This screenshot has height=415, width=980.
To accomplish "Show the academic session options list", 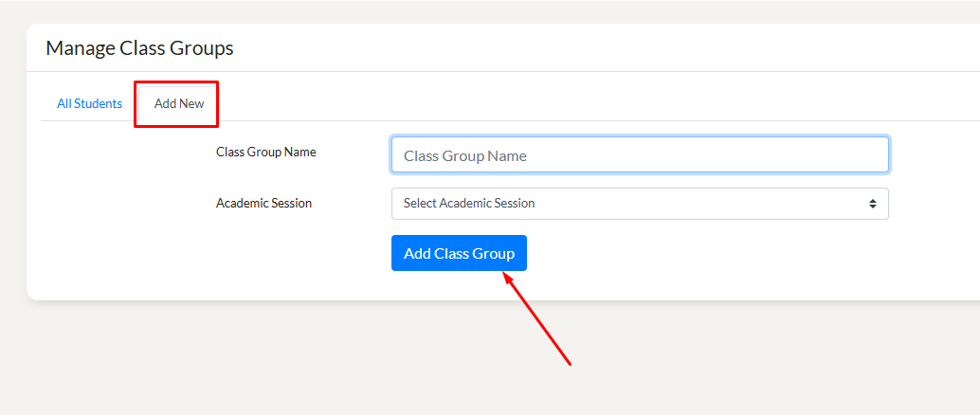I will tap(640, 204).
